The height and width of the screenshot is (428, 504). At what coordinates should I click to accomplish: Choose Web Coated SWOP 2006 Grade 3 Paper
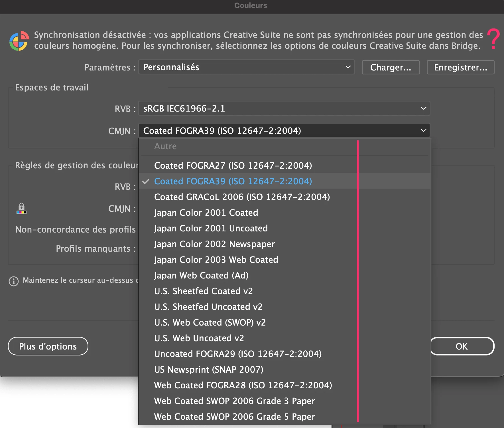284,401
